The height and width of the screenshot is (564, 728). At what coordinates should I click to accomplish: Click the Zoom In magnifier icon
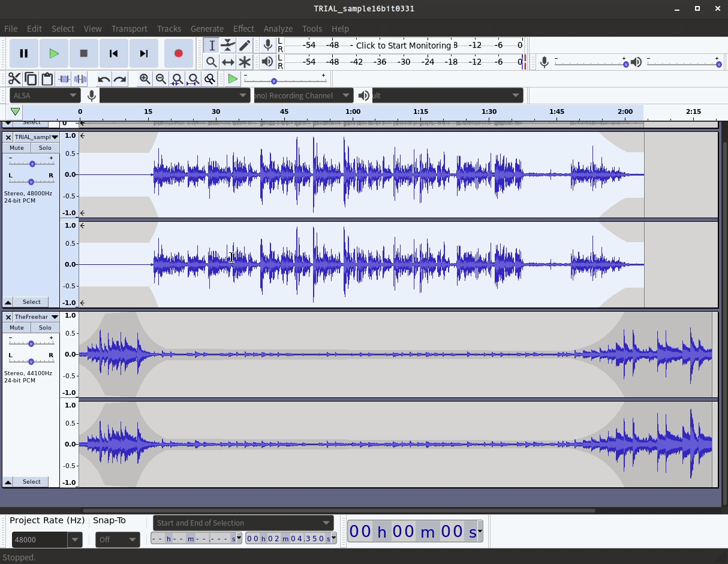tap(145, 79)
